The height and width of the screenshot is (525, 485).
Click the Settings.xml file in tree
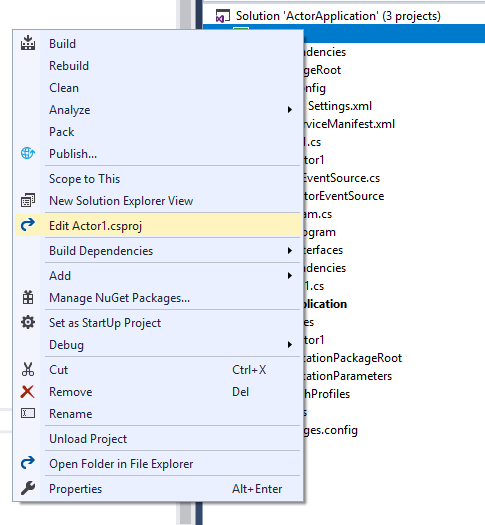(340, 106)
